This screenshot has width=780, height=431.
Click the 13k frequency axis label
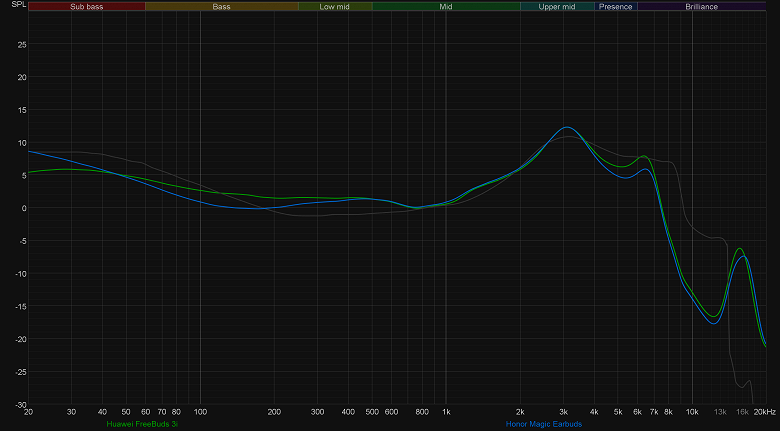[x=720, y=412]
